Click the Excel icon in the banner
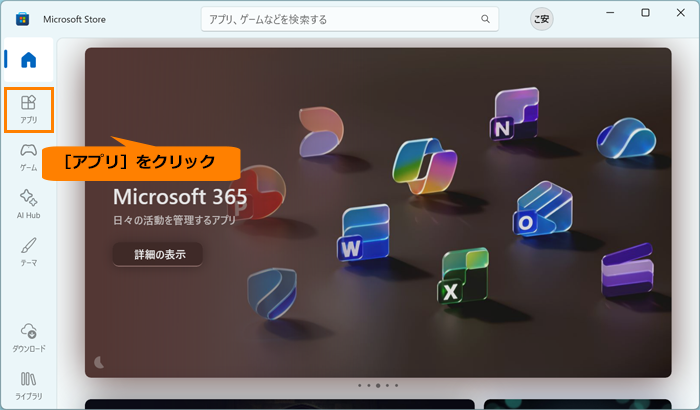Viewport: 700px width, 410px height. click(463, 276)
